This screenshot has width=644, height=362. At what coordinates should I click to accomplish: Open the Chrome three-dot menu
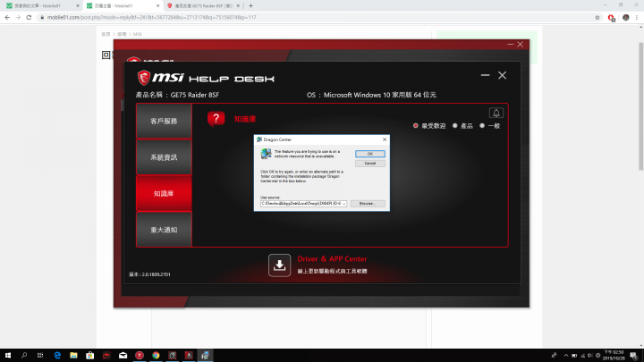click(637, 17)
